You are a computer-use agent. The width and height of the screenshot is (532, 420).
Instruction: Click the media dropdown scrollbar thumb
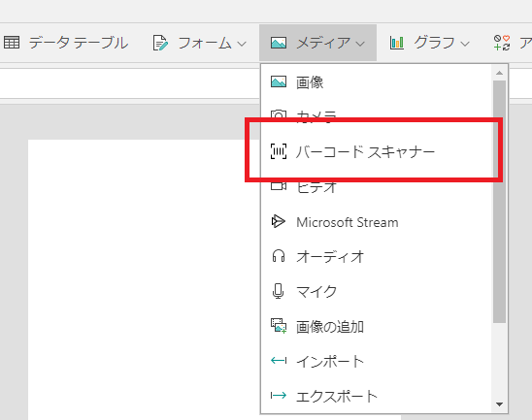499,202
